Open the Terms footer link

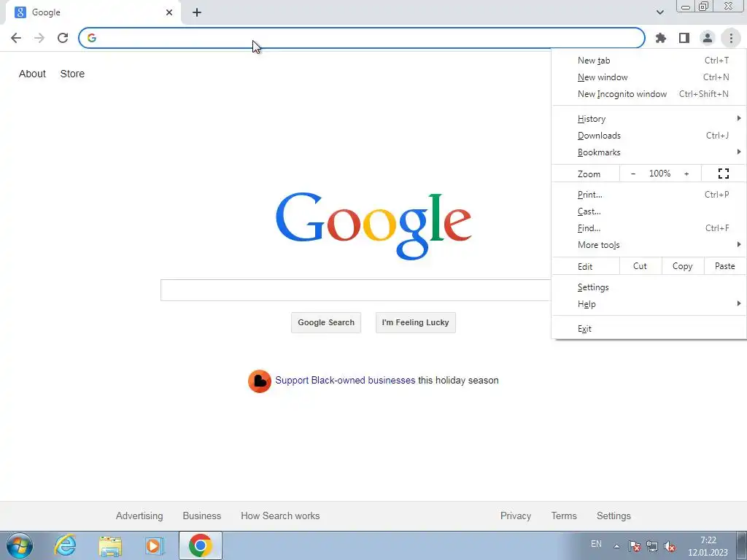click(x=564, y=516)
